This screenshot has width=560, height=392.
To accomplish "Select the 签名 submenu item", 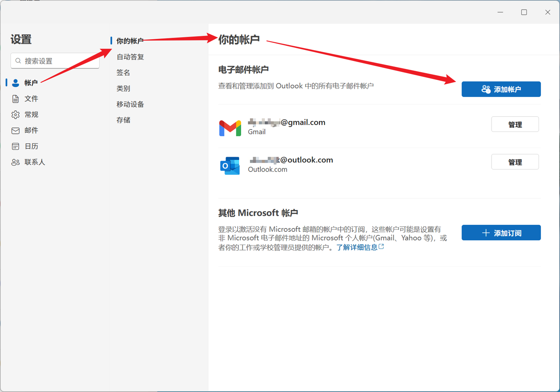I will tap(123, 73).
